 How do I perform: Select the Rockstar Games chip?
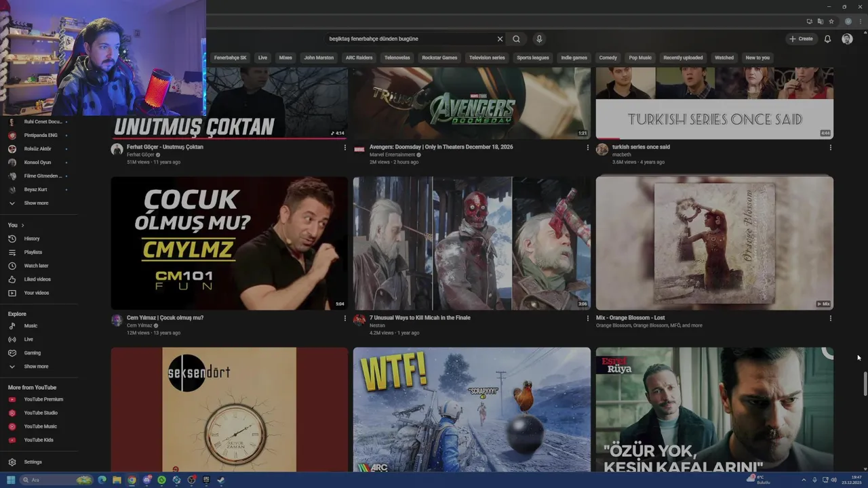[x=439, y=58]
